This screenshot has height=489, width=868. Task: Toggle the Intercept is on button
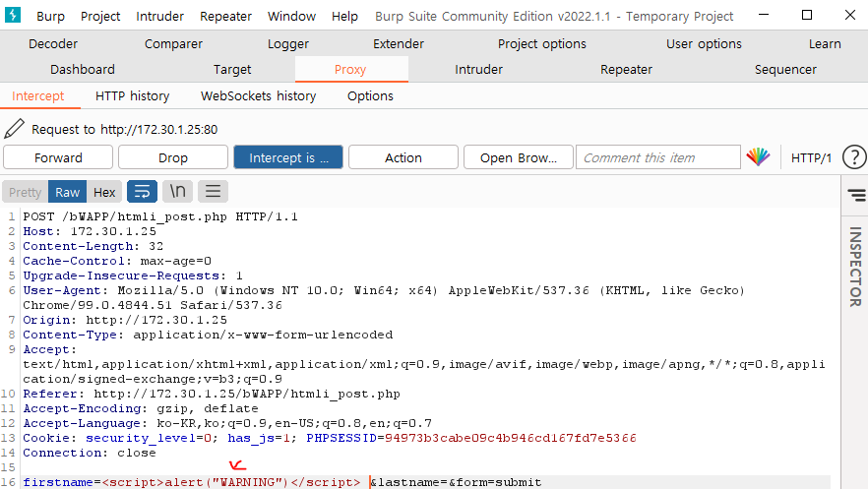pos(288,157)
